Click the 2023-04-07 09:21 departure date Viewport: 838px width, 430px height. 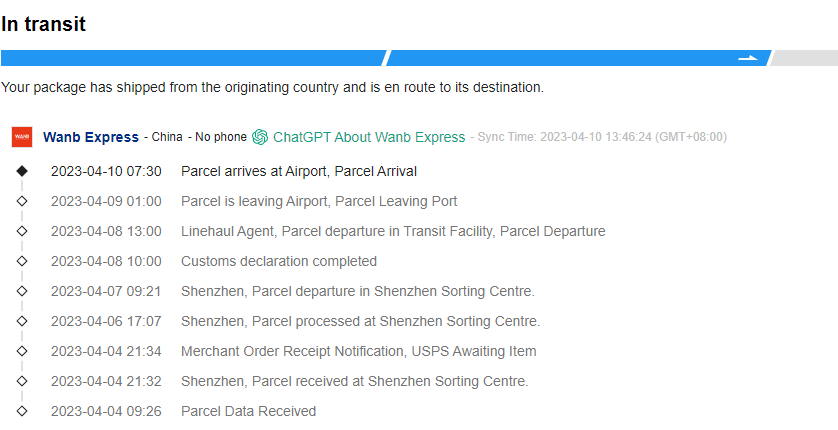coord(106,291)
